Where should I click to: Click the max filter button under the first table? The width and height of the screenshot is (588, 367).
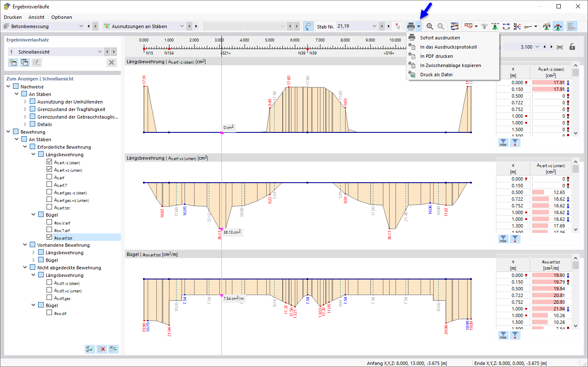coord(503,142)
